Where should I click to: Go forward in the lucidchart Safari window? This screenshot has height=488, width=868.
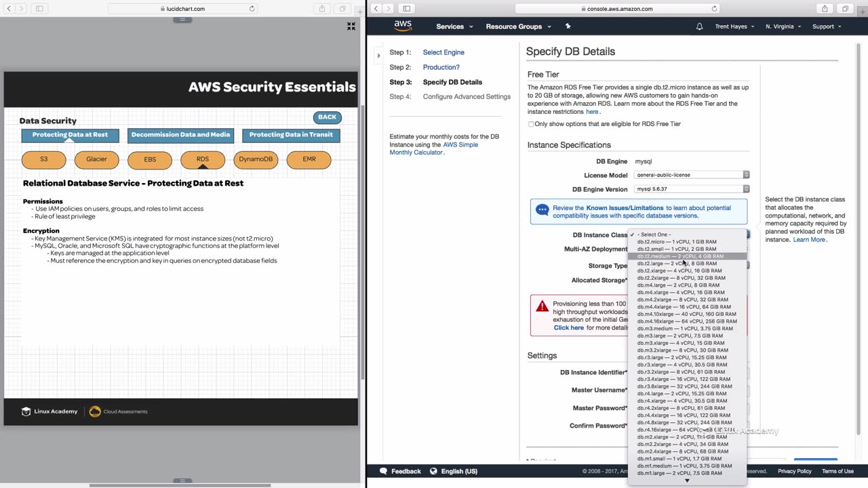(21, 9)
